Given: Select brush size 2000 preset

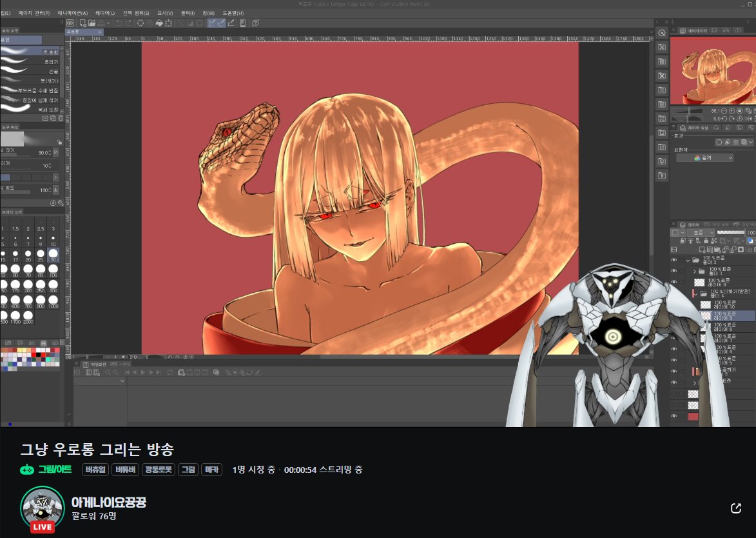Looking at the screenshot, I should [x=28, y=315].
